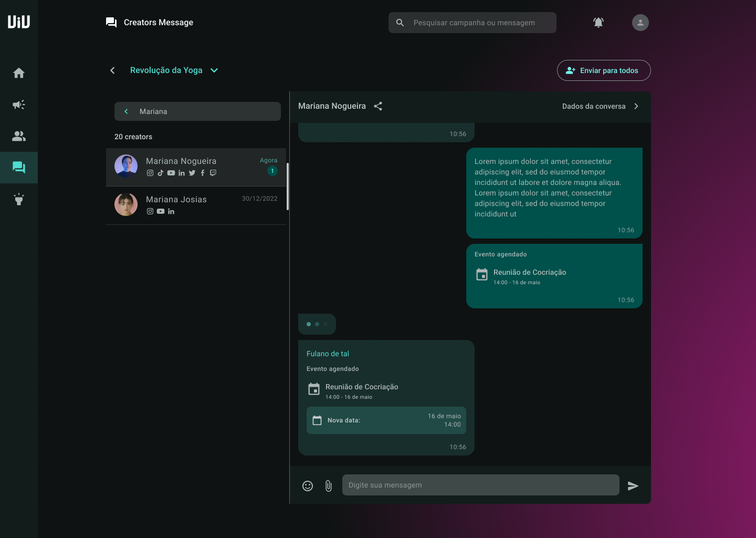Click Enviar para todos button
The height and width of the screenshot is (538, 756).
[604, 70]
